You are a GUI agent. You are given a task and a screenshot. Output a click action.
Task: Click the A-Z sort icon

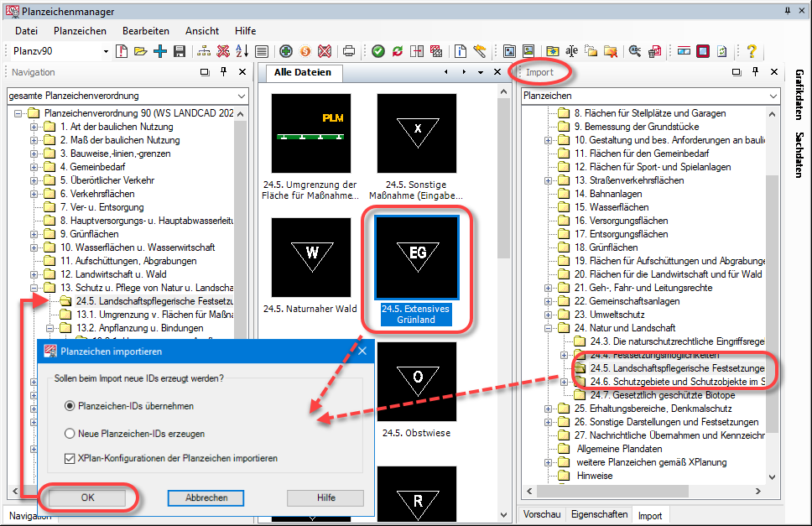pos(242,51)
